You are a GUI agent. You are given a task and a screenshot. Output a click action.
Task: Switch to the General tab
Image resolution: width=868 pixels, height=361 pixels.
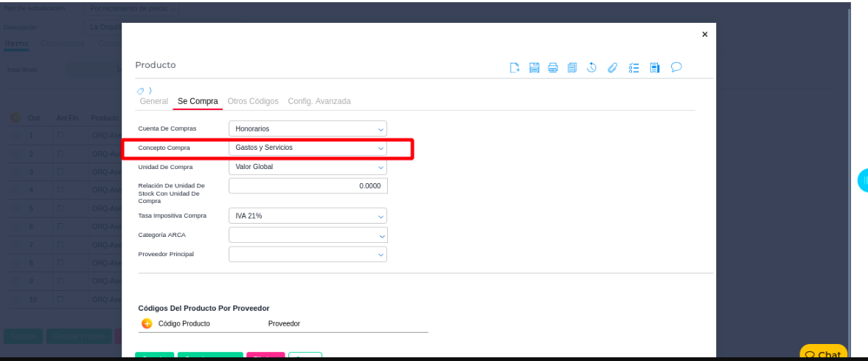153,101
